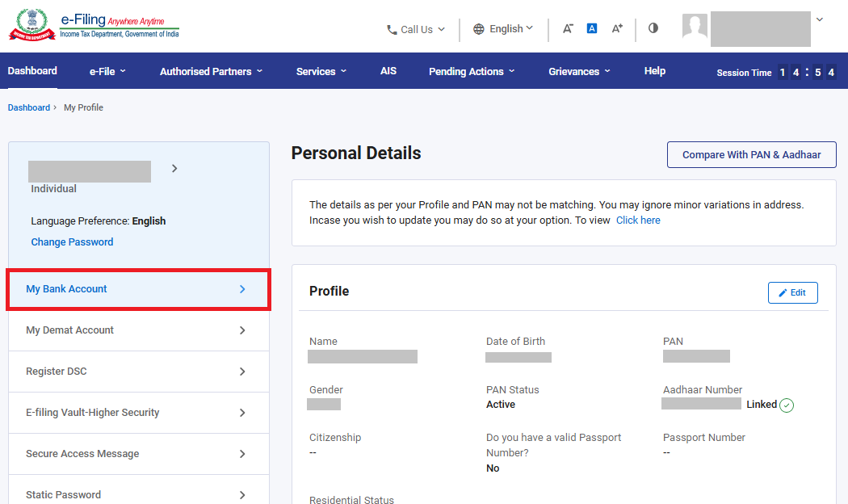Image resolution: width=848 pixels, height=504 pixels.
Task: Click the Change Password link
Action: click(72, 242)
